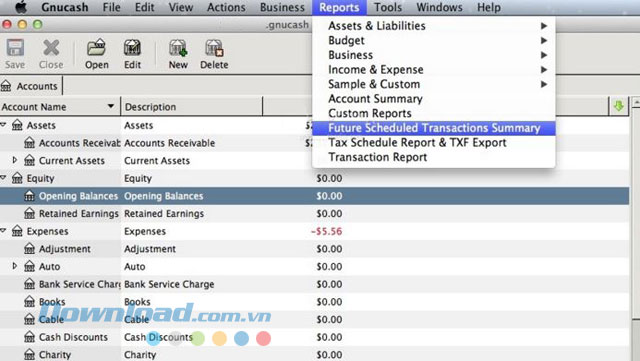Open the Assets & Liabilities submenu
Image resolution: width=640 pixels, height=361 pixels.
pyautogui.click(x=433, y=26)
